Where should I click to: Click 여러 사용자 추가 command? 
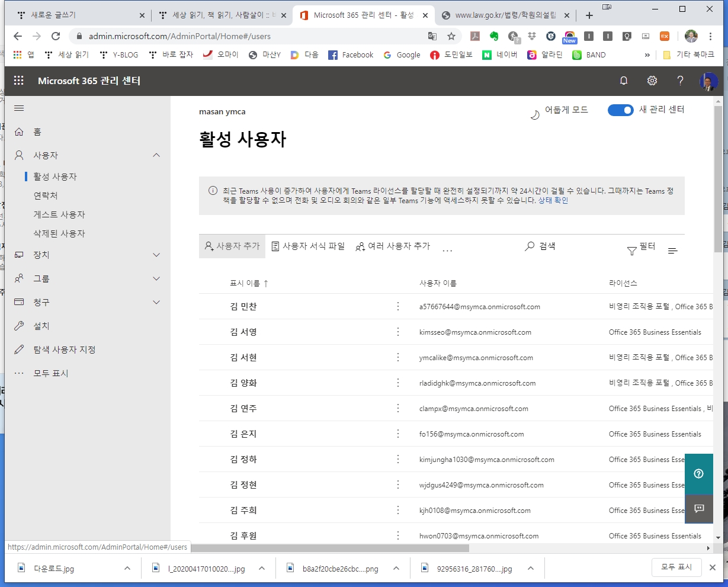point(393,246)
